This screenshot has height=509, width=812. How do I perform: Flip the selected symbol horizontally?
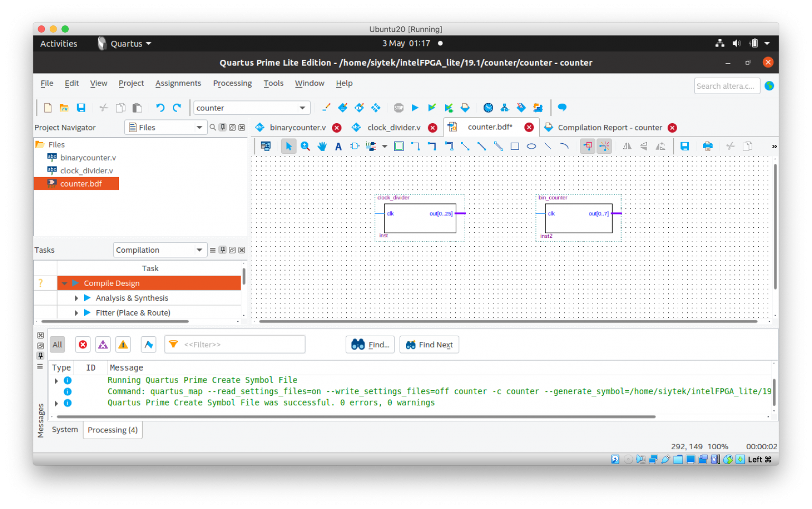(627, 146)
